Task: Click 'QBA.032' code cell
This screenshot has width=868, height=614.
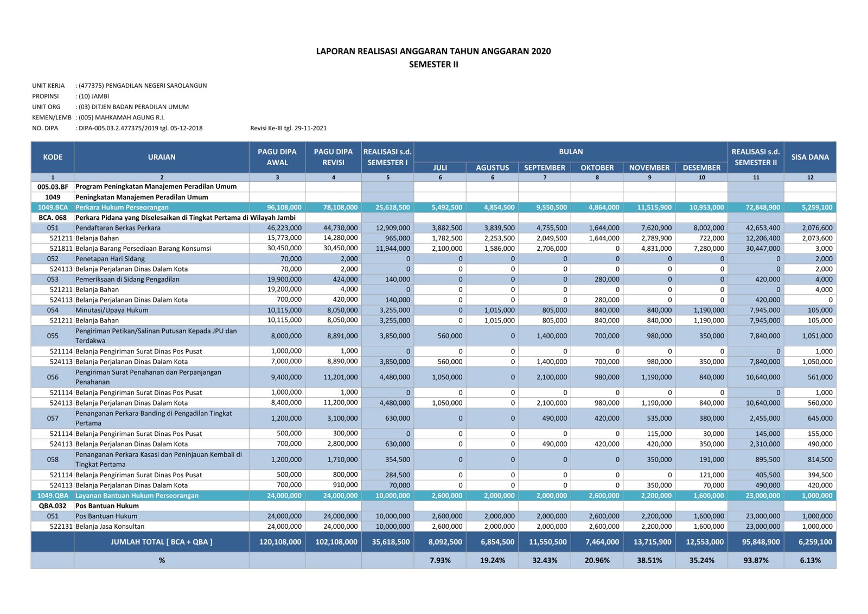Action: 53,506
